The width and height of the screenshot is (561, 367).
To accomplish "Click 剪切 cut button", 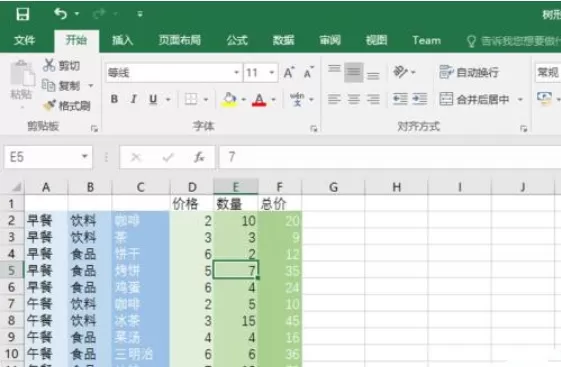I will 62,65.
